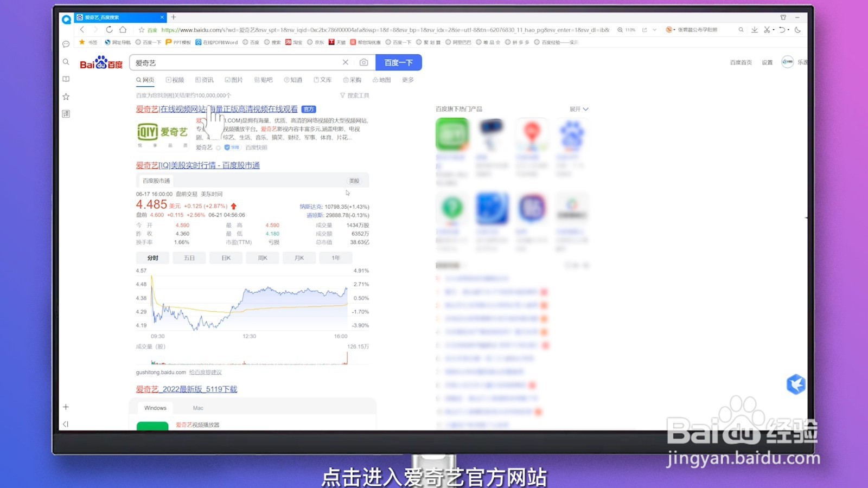Screen dimensions: 868x488
Task: Click the browser logo in the top-left corner
Action: 66,20
